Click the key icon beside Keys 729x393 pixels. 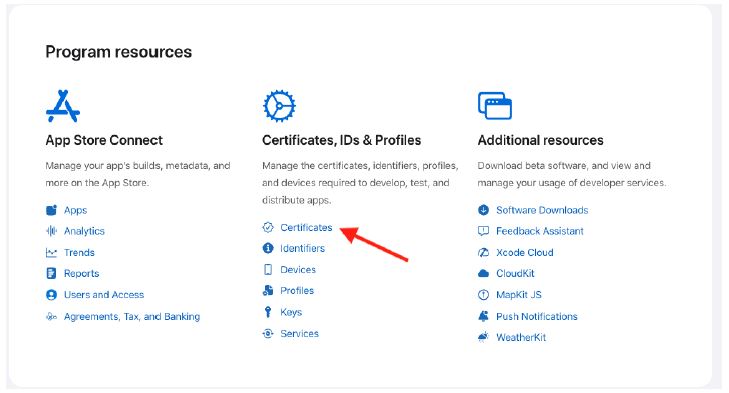(268, 312)
